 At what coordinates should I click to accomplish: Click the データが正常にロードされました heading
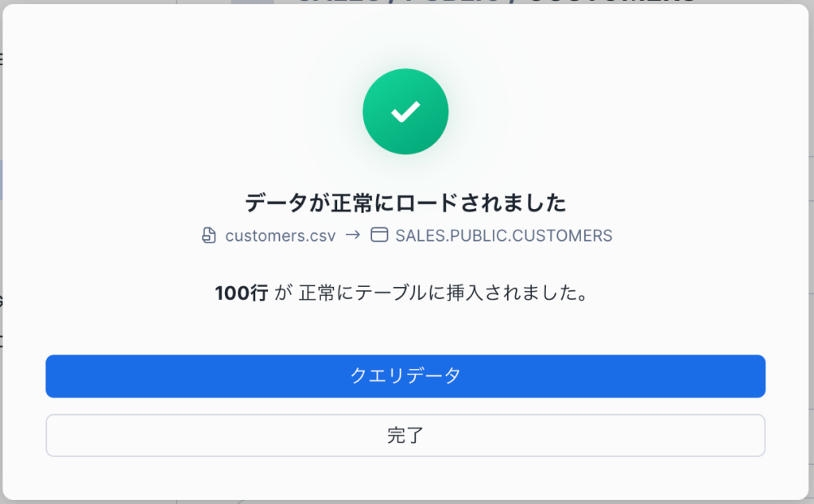coord(405,204)
